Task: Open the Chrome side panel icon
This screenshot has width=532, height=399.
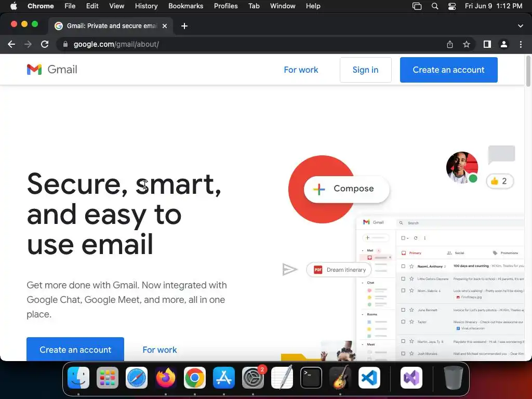Action: tap(487, 44)
